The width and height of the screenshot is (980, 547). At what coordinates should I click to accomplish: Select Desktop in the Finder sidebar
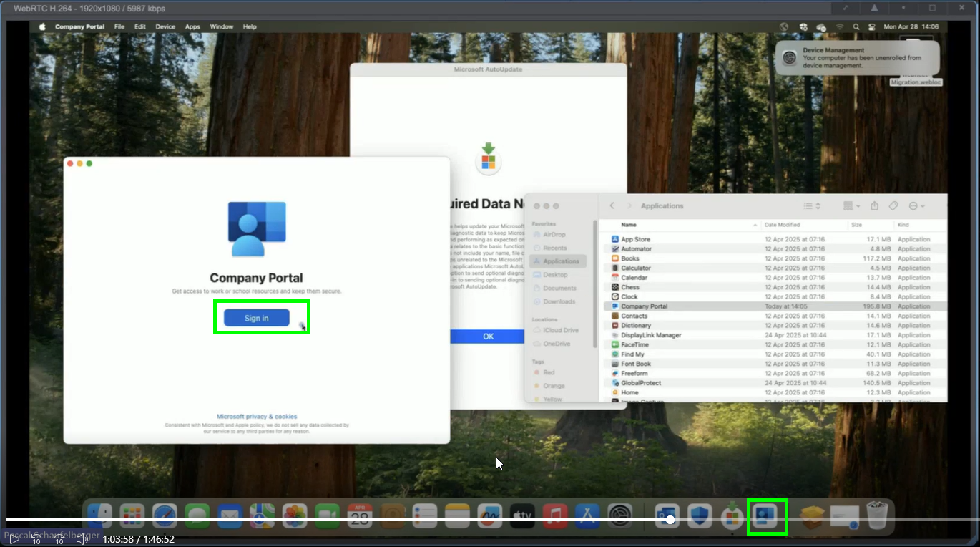click(555, 275)
